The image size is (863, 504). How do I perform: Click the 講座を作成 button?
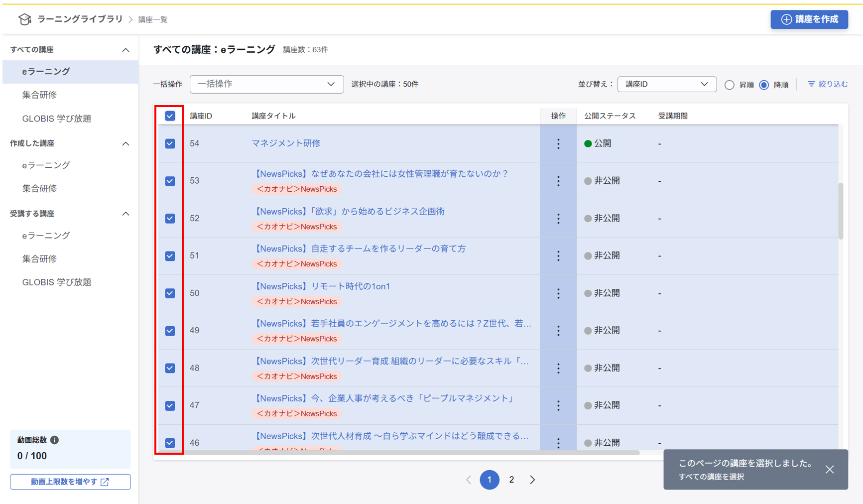click(809, 19)
